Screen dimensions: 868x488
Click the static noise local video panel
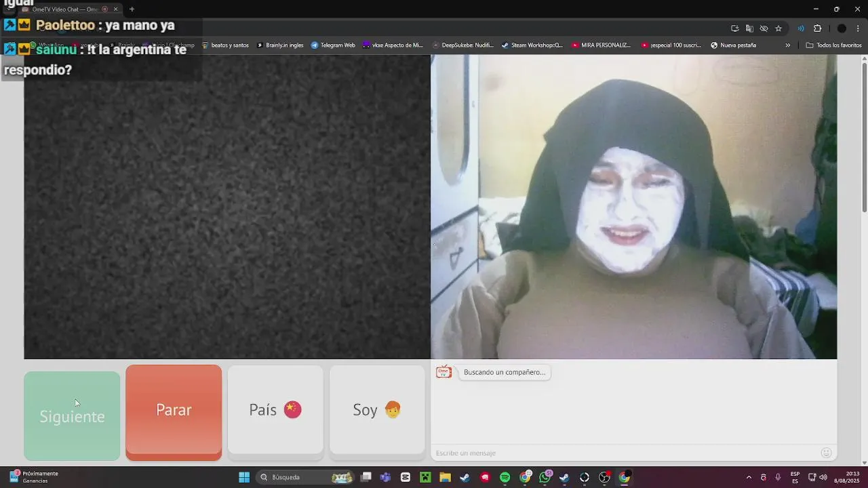click(x=227, y=207)
